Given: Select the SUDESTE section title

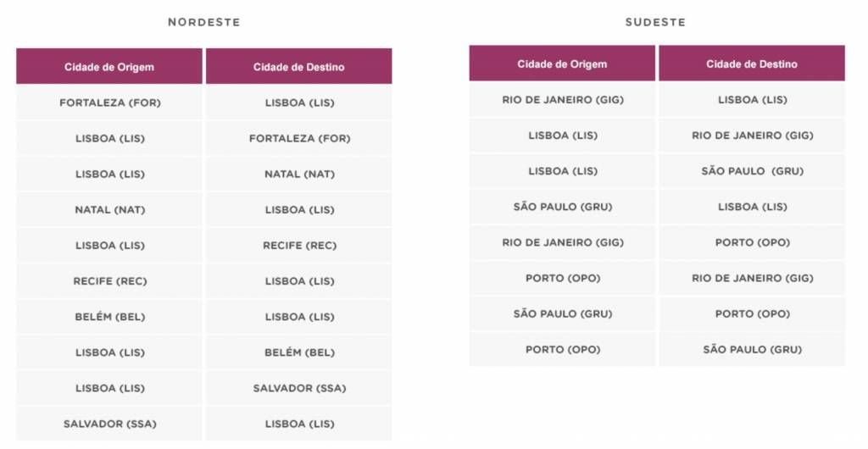Looking at the screenshot, I should coord(655,22).
